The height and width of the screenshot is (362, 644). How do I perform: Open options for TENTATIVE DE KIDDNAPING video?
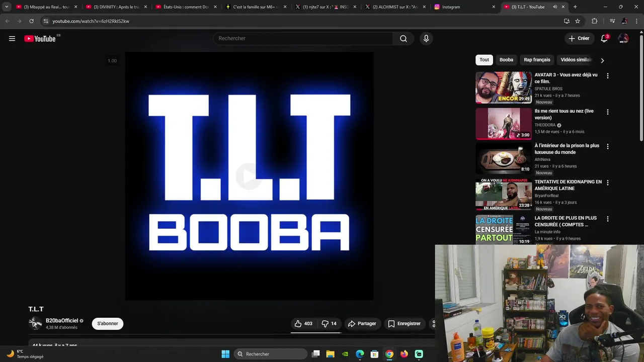(x=607, y=183)
